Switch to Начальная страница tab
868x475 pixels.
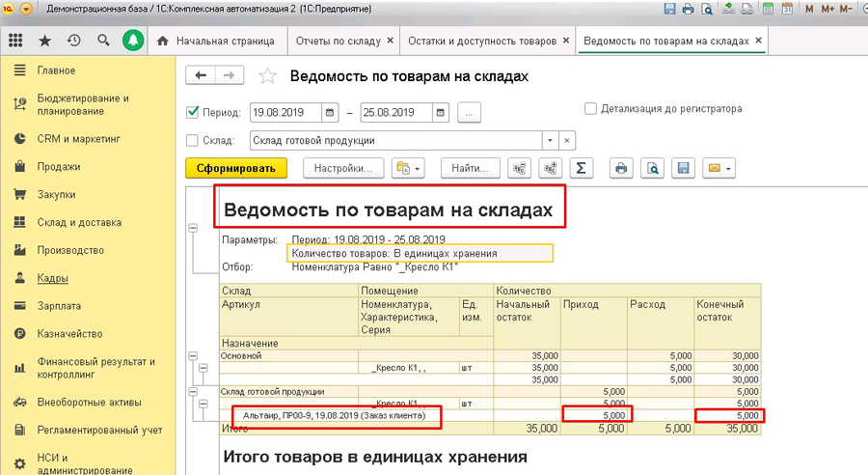point(217,41)
